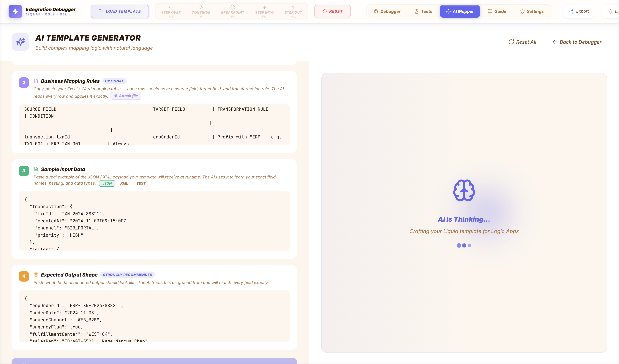This screenshot has width=619, height=364.
Task: Click the AI Template Generator sparkle icon
Action: [x=21, y=42]
